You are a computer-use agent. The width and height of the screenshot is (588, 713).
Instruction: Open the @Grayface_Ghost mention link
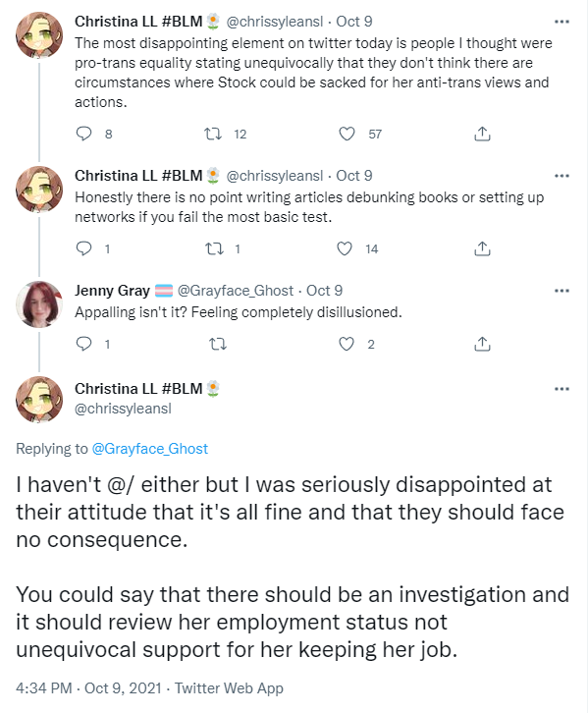(x=149, y=449)
